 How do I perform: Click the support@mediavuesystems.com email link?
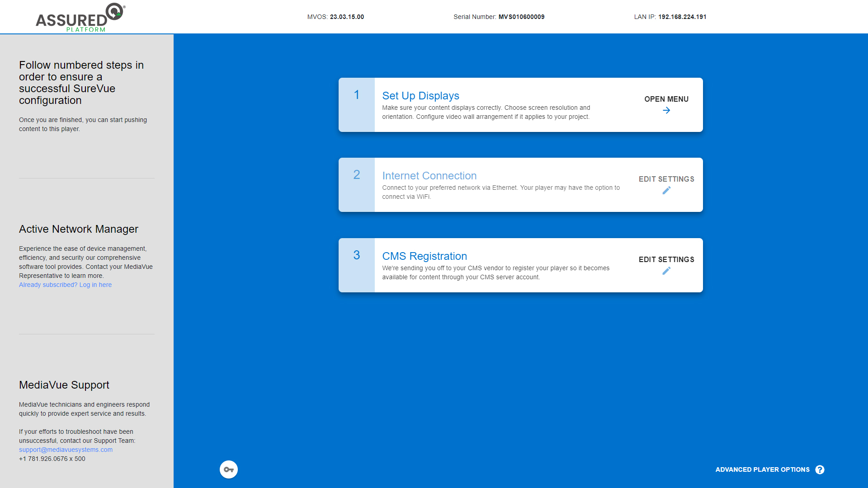[66, 450]
